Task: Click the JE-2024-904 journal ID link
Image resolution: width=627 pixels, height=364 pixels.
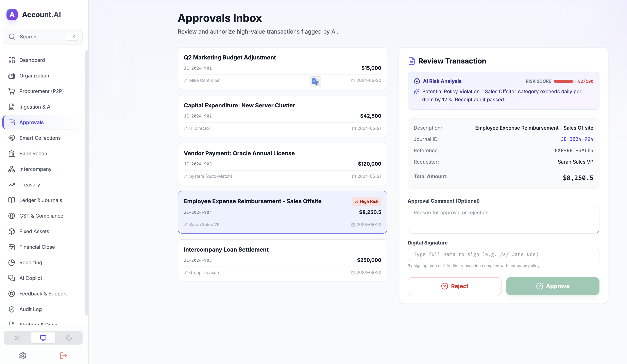Action: point(577,139)
